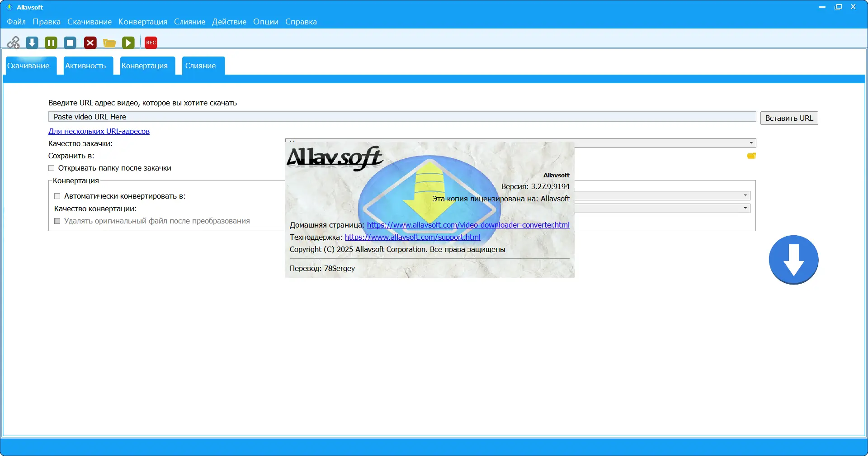This screenshot has height=456, width=868.
Task: Toggle delete original file after conversion checkbox
Action: [57, 221]
